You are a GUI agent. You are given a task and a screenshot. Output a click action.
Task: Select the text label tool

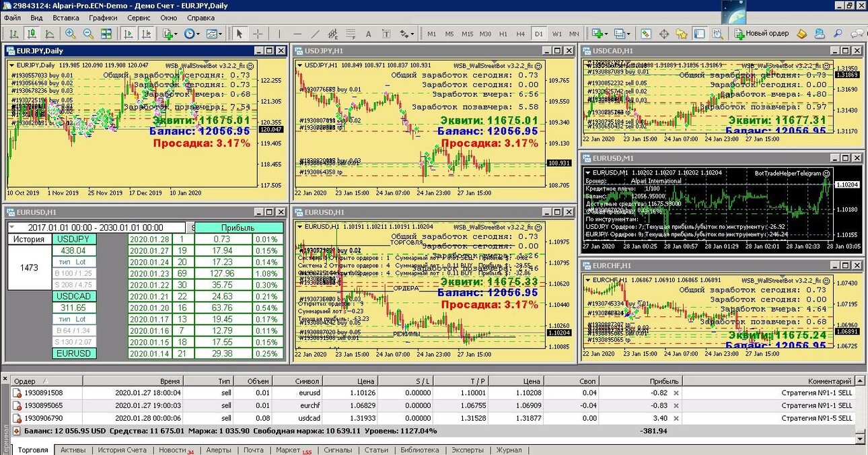386,34
